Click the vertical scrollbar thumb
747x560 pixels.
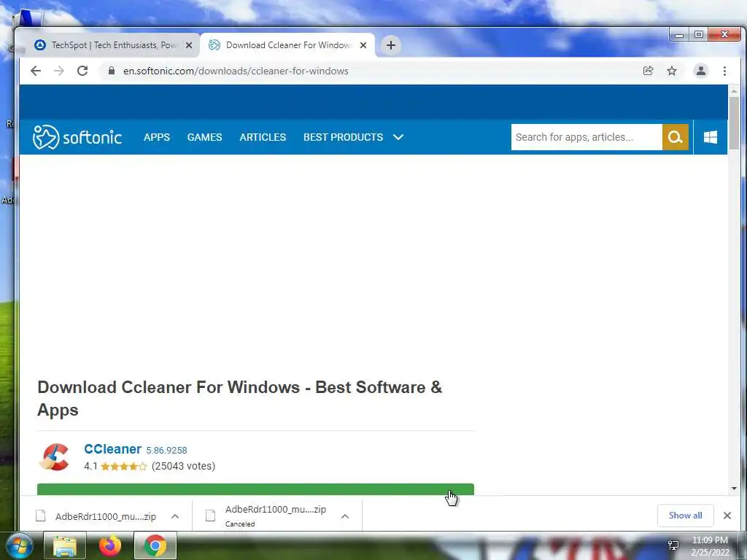(734, 122)
